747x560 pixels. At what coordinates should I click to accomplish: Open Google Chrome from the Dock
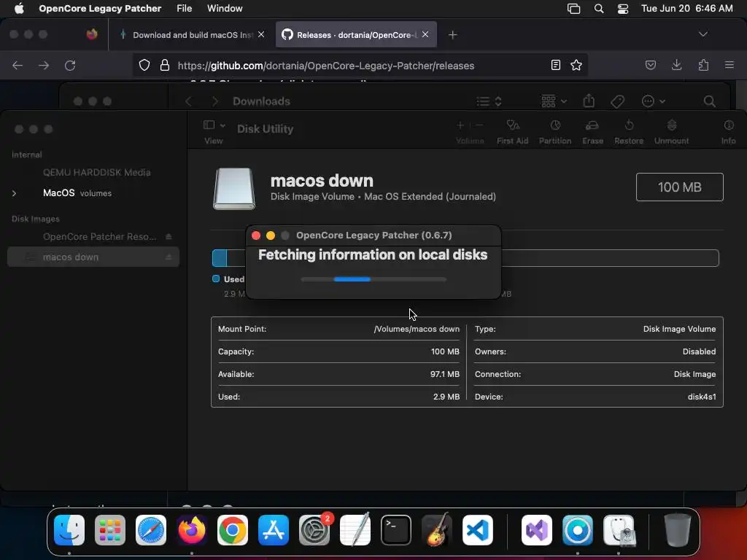233,530
